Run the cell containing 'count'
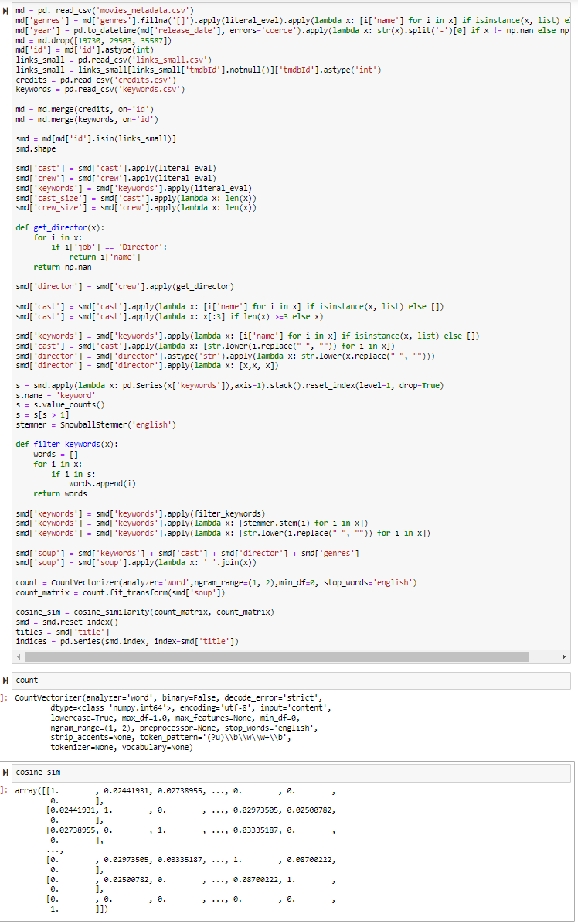This screenshot has height=924, width=578. (5, 680)
